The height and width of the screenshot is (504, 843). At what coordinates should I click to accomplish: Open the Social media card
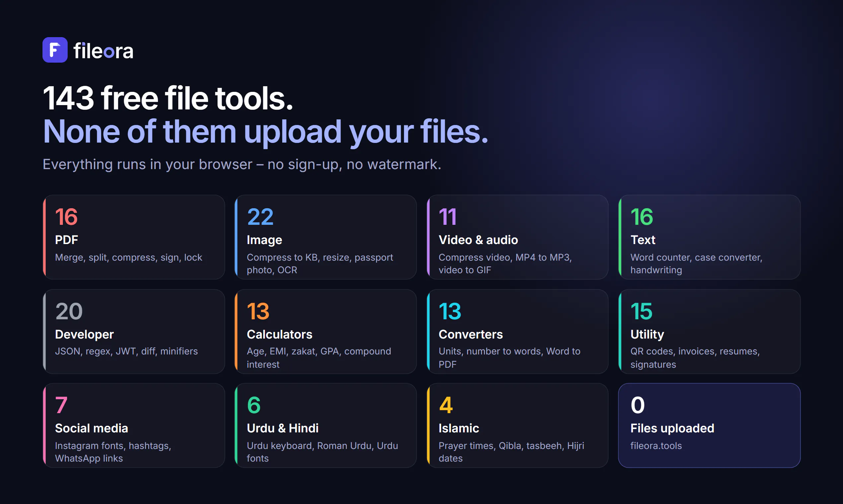click(134, 425)
